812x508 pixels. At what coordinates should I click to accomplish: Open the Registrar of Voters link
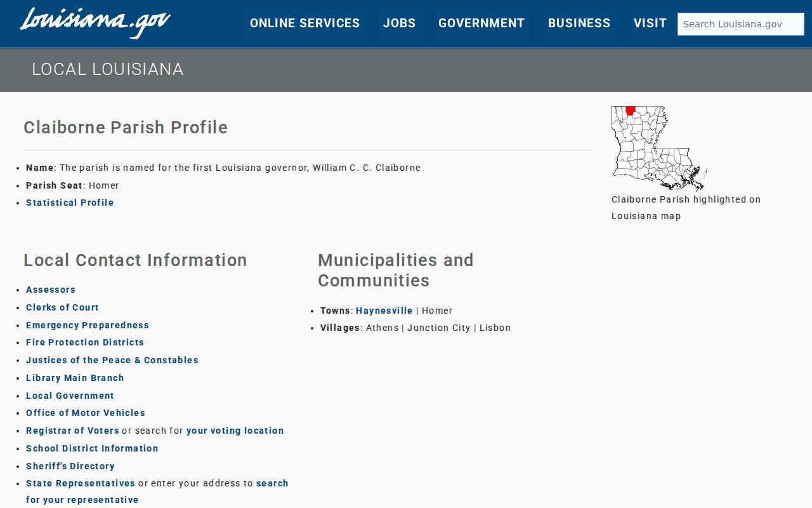[72, 431]
